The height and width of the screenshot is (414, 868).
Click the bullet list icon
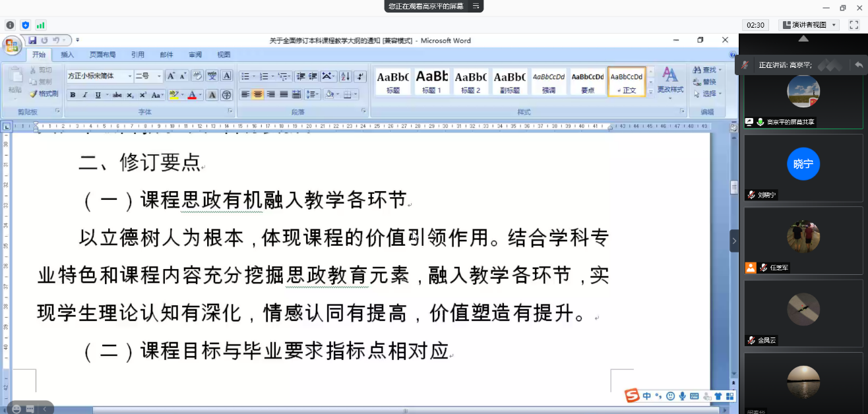[246, 75]
